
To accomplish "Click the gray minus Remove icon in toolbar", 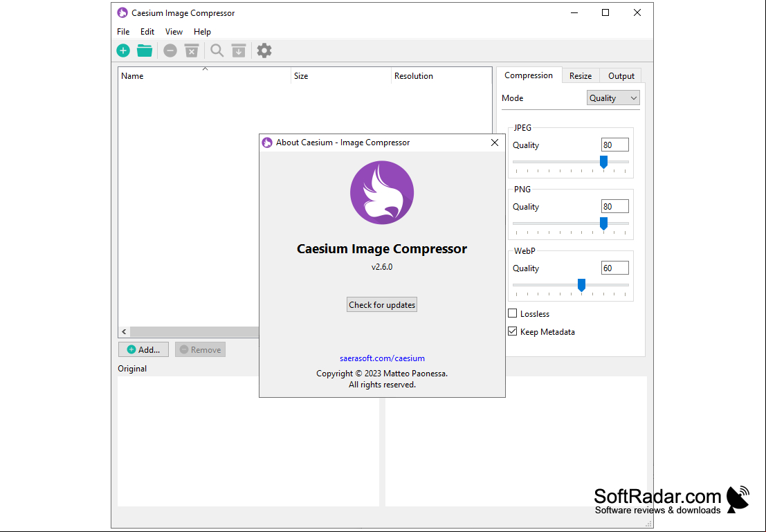I will [170, 51].
